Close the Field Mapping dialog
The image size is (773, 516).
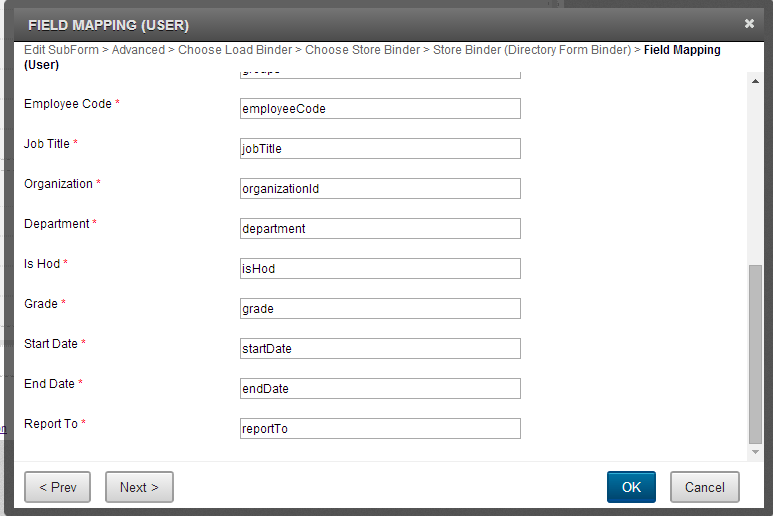749,23
